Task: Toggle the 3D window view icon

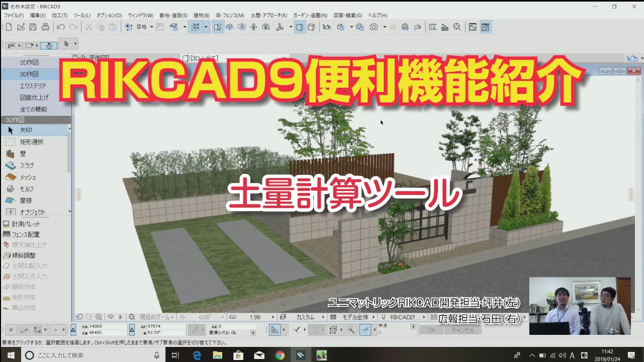Action: (x=485, y=27)
